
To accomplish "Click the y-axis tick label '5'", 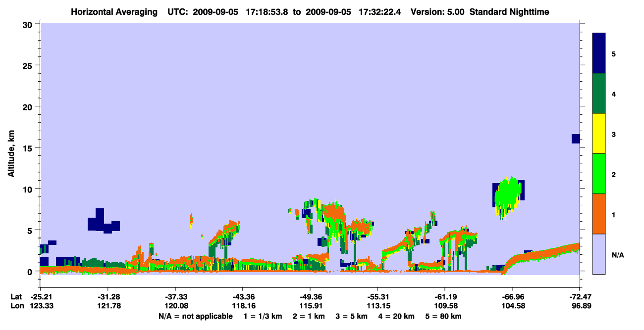I will pyautogui.click(x=30, y=230).
